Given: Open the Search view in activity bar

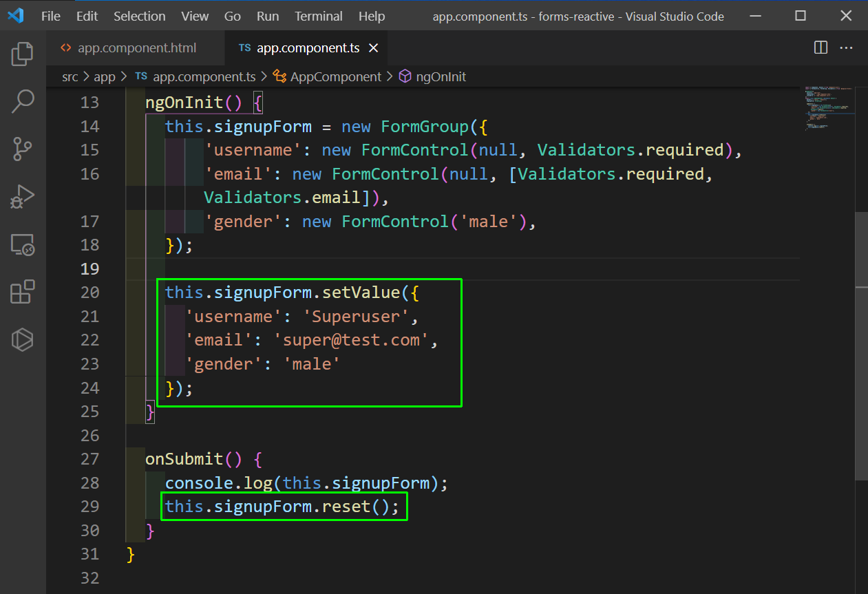Looking at the screenshot, I should tap(23, 101).
